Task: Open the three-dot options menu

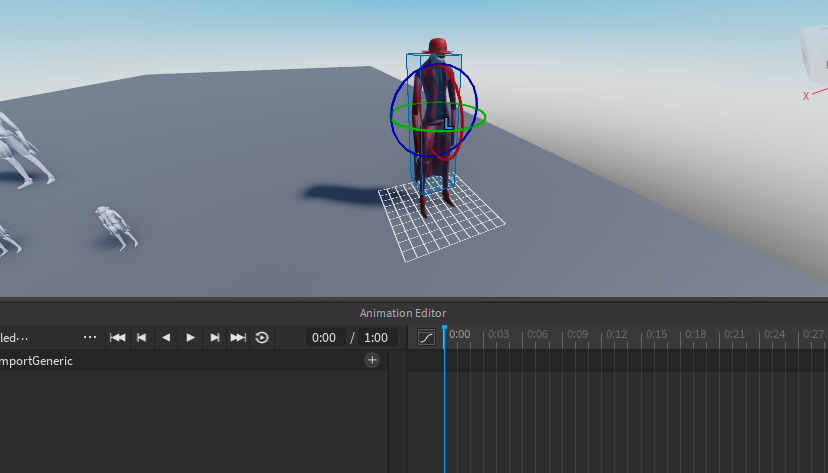Action: pos(90,337)
